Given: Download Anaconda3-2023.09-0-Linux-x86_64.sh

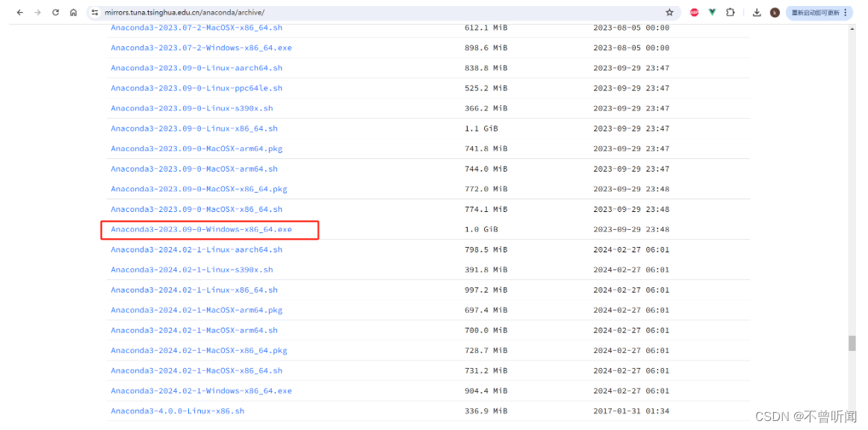Looking at the screenshot, I should 194,128.
